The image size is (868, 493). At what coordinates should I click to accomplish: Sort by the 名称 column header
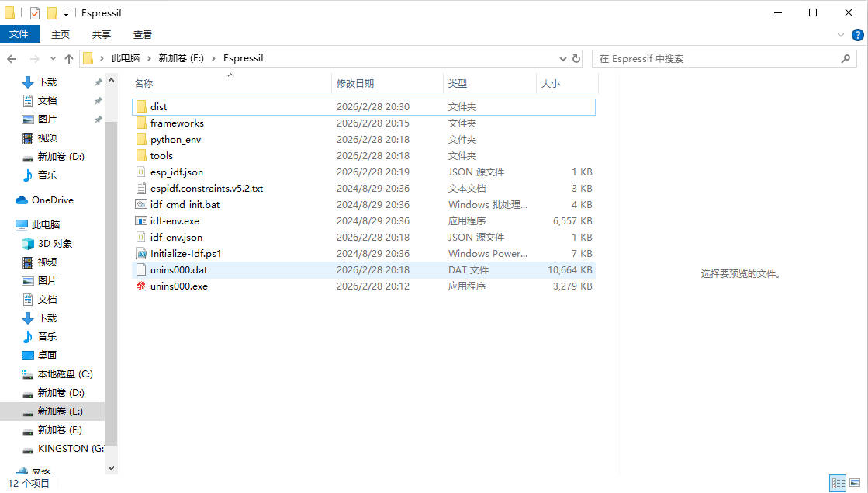pyautogui.click(x=144, y=84)
